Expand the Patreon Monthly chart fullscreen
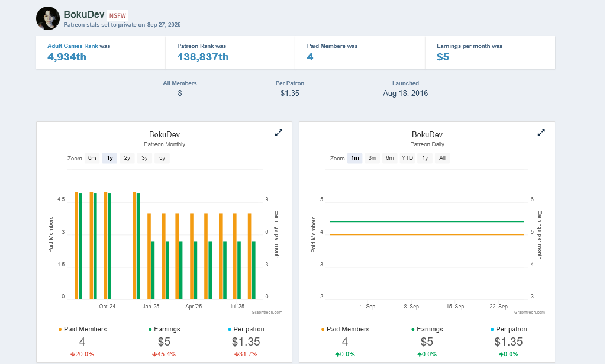 pyautogui.click(x=279, y=133)
